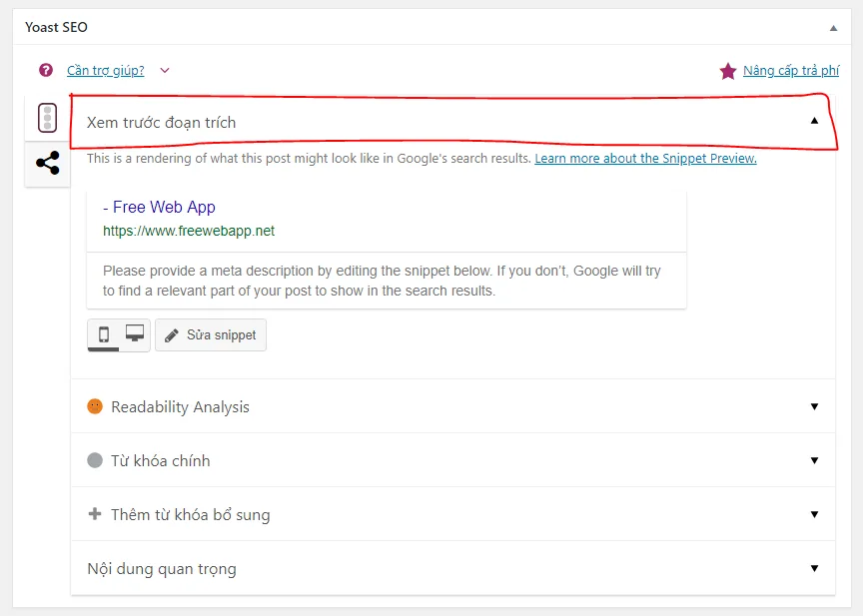Expand the help chevron next to 'Cần trợ giúp?'
Image resolution: width=863 pixels, height=616 pixels.
click(x=165, y=71)
